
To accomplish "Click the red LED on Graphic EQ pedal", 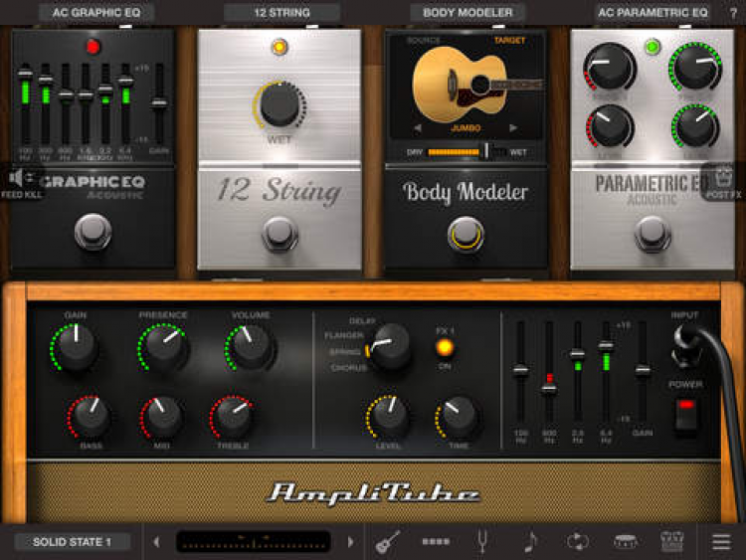I will coord(93,47).
